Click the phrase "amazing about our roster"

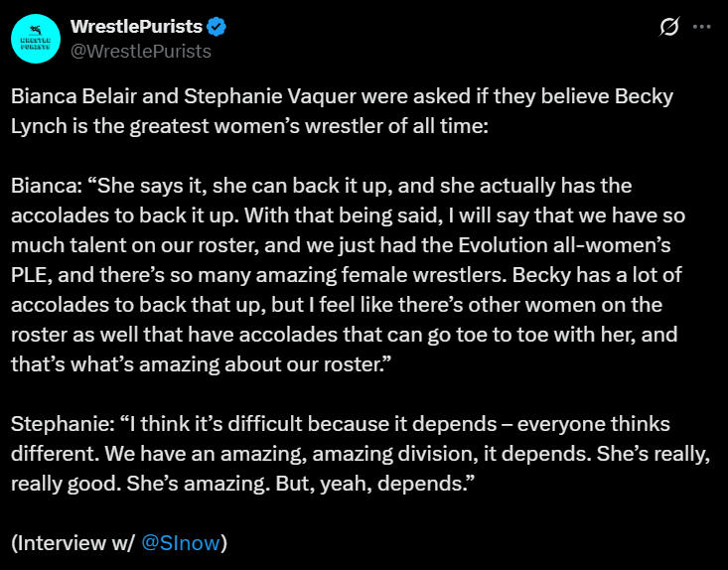point(262,364)
